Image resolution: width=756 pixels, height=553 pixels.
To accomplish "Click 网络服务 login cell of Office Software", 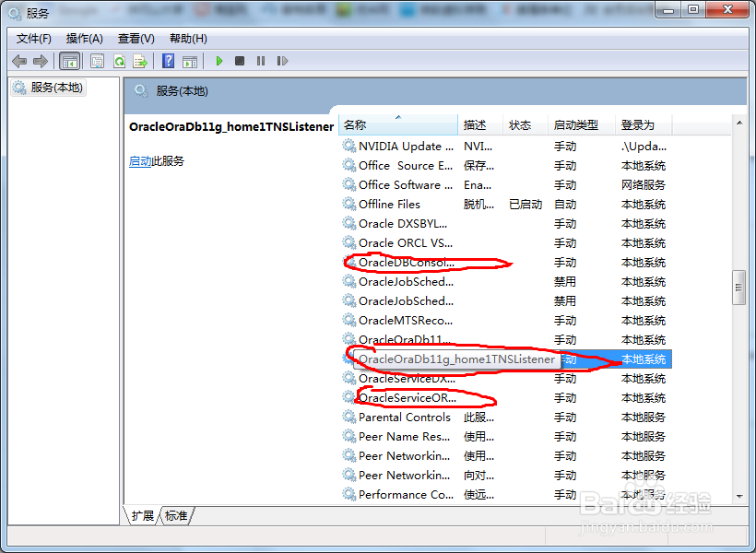I will tap(644, 185).
